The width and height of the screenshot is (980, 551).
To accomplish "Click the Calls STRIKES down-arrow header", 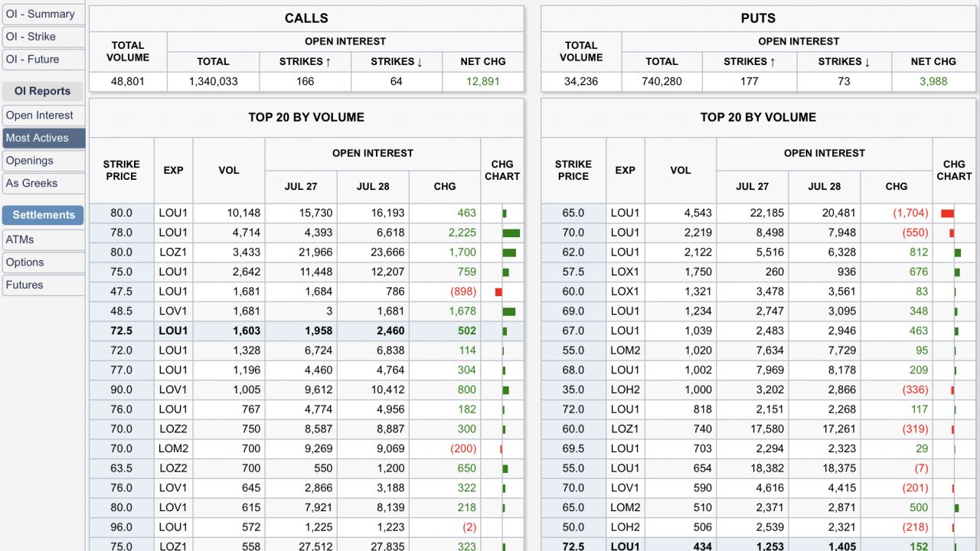I will 397,61.
